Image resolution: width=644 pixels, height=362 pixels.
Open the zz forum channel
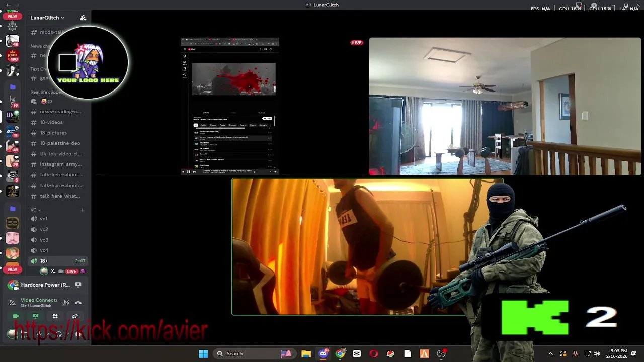pyautogui.click(x=45, y=101)
